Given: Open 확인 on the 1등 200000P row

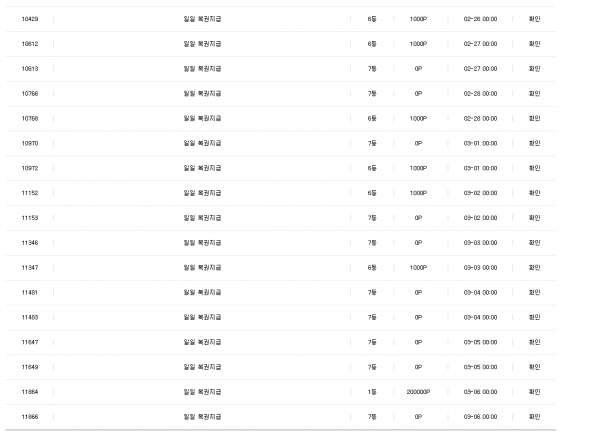Looking at the screenshot, I should pos(534,392).
